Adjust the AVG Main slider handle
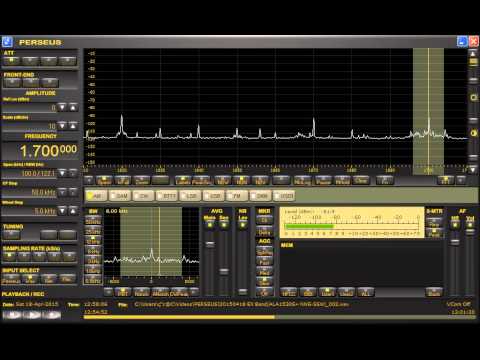Viewport: 480px width, 360px height. [x=210, y=244]
